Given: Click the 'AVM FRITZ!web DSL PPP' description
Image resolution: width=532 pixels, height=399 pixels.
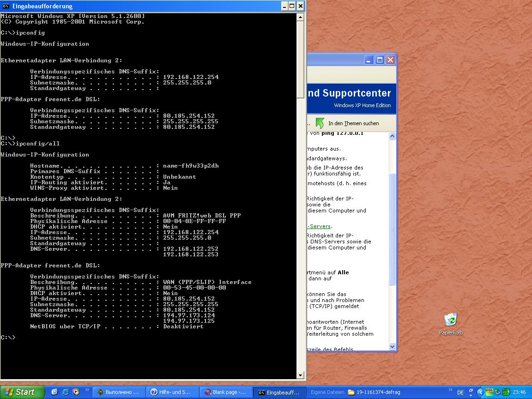Looking at the screenshot, I should pyautogui.click(x=202, y=216).
